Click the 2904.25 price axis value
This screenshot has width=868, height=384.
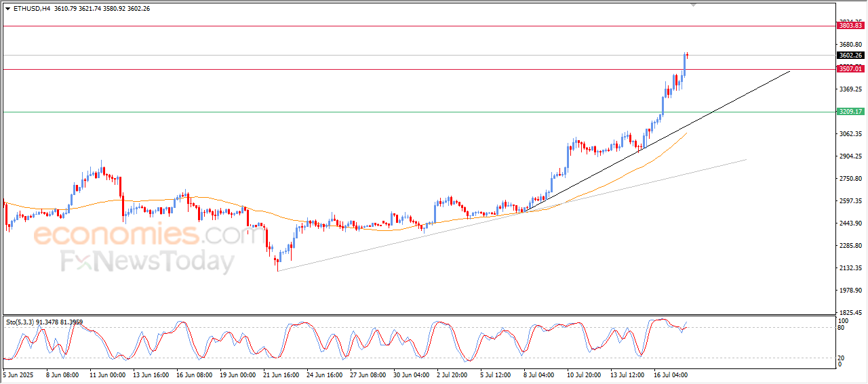pos(850,156)
